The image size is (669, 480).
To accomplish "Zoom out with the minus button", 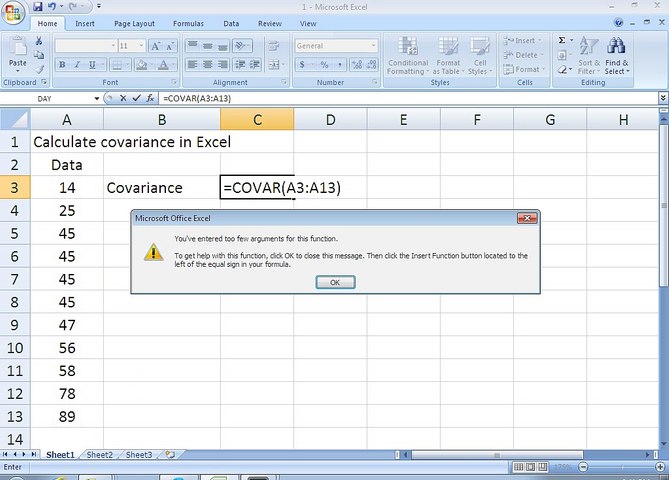I will [583, 467].
